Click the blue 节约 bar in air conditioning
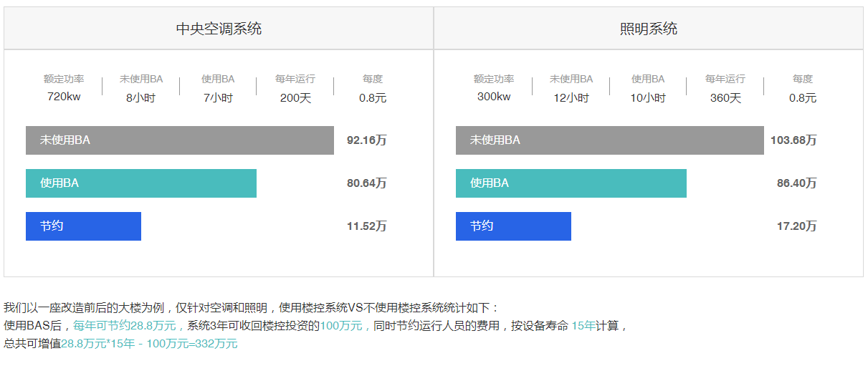 (83, 226)
